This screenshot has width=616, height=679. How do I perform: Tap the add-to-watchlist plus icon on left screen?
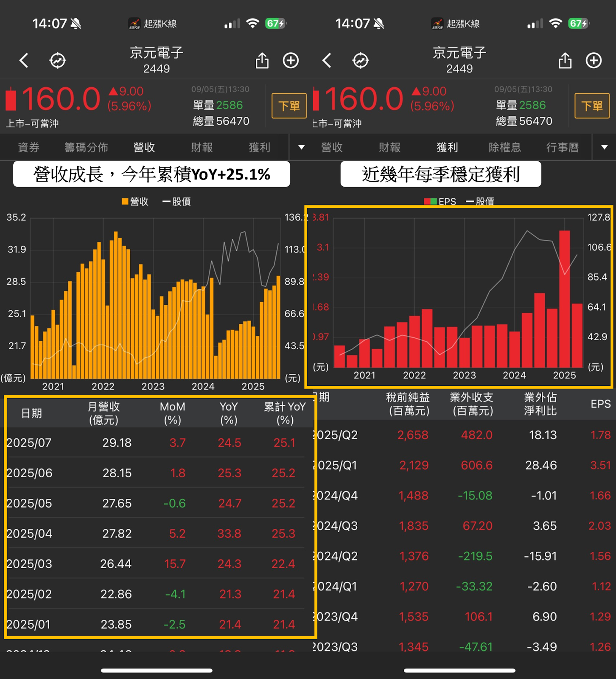[291, 61]
